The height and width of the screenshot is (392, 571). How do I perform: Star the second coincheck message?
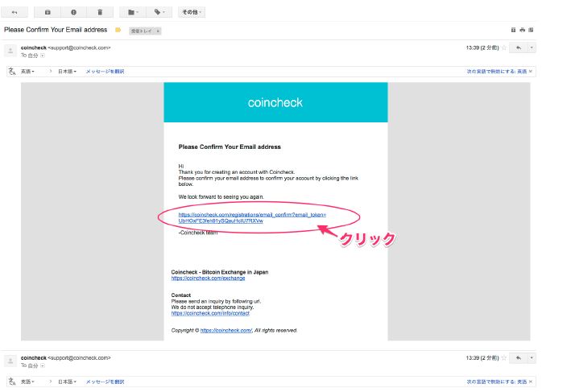[504, 357]
